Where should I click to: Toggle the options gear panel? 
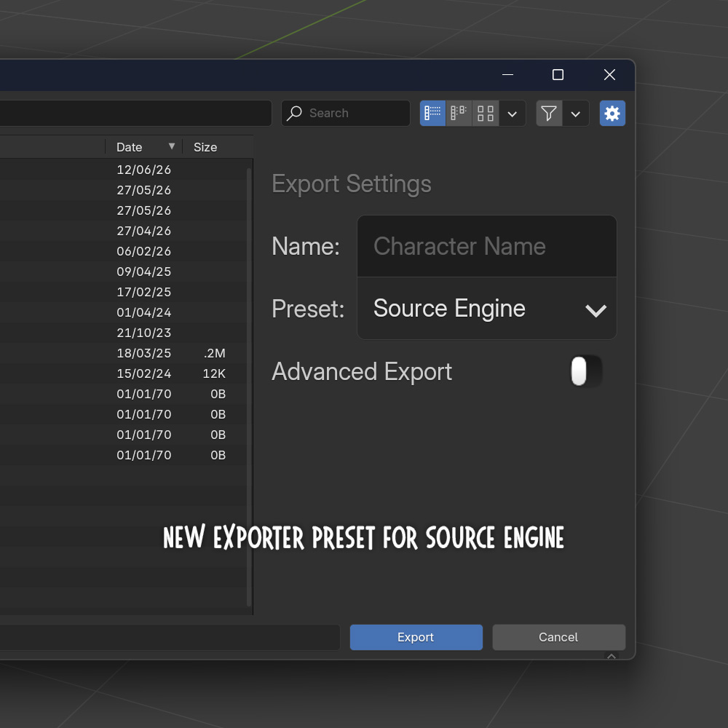(x=612, y=114)
